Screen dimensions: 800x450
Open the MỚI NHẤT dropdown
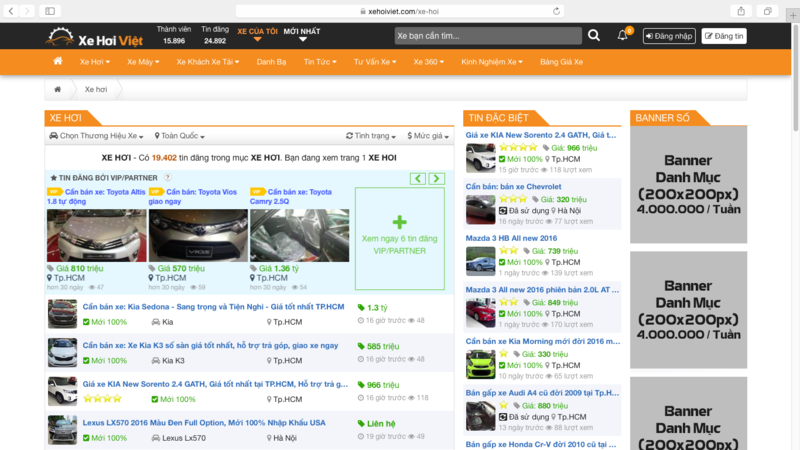(302, 34)
